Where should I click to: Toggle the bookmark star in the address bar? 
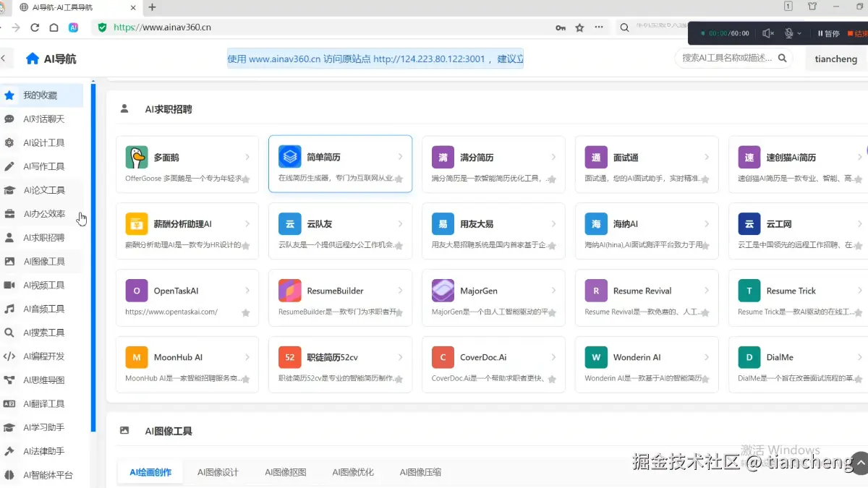coord(578,27)
